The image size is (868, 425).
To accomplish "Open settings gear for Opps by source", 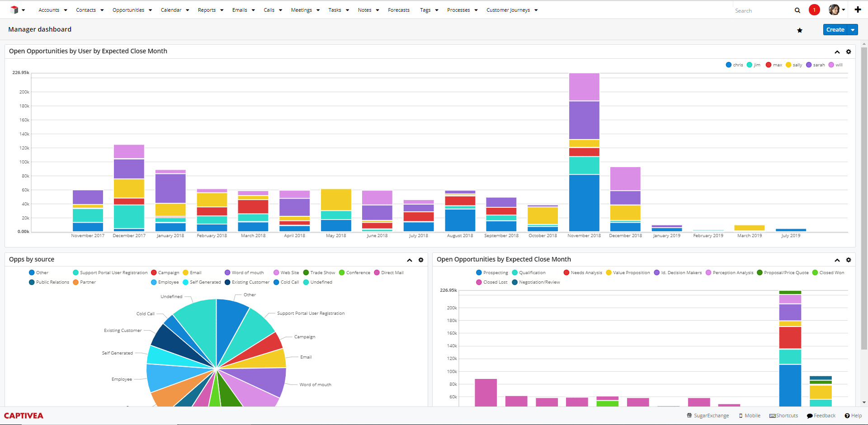I will click(x=421, y=260).
